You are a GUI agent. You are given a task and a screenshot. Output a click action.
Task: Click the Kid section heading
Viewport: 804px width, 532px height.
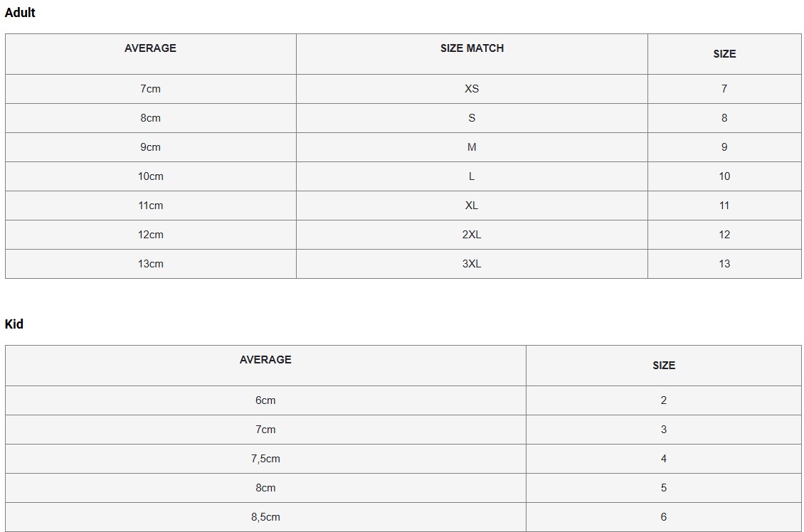14,324
